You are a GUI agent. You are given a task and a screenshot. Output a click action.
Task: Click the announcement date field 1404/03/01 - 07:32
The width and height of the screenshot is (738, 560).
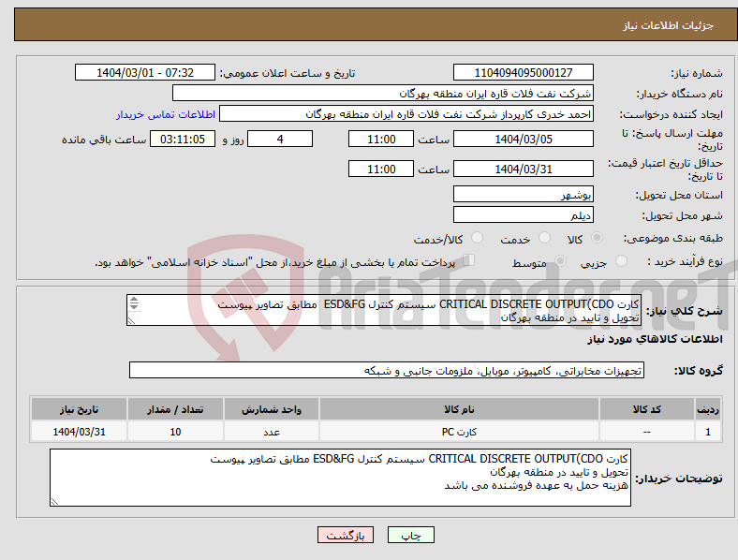tap(145, 72)
